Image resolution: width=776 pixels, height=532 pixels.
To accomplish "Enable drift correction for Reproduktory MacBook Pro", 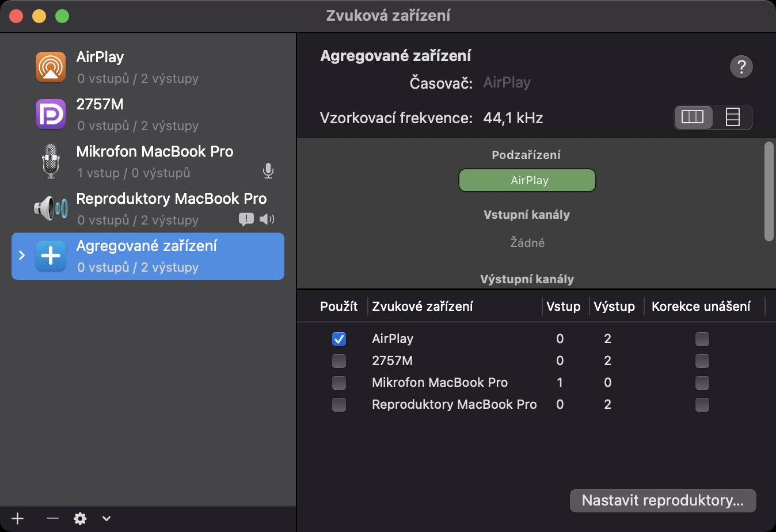I will [702, 405].
